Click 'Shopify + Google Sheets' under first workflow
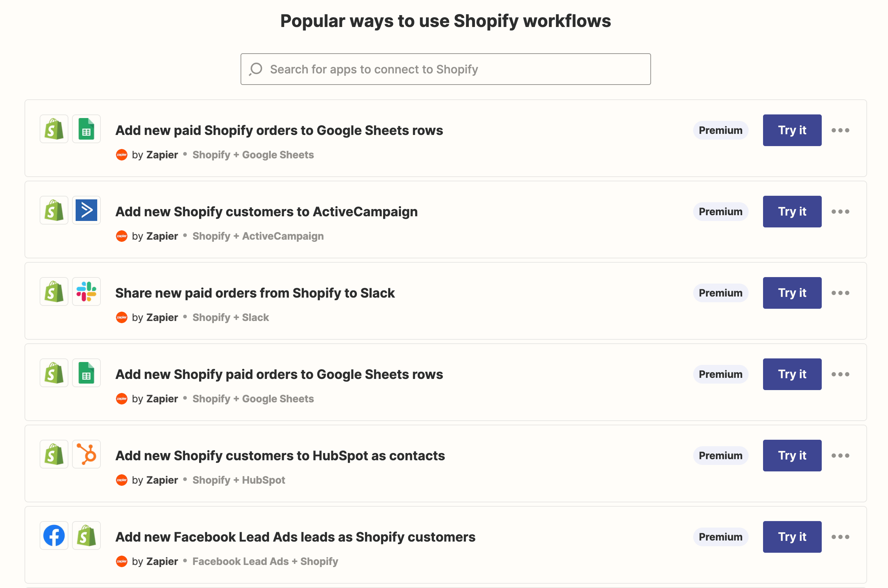Image resolution: width=888 pixels, height=588 pixels. [x=253, y=155]
